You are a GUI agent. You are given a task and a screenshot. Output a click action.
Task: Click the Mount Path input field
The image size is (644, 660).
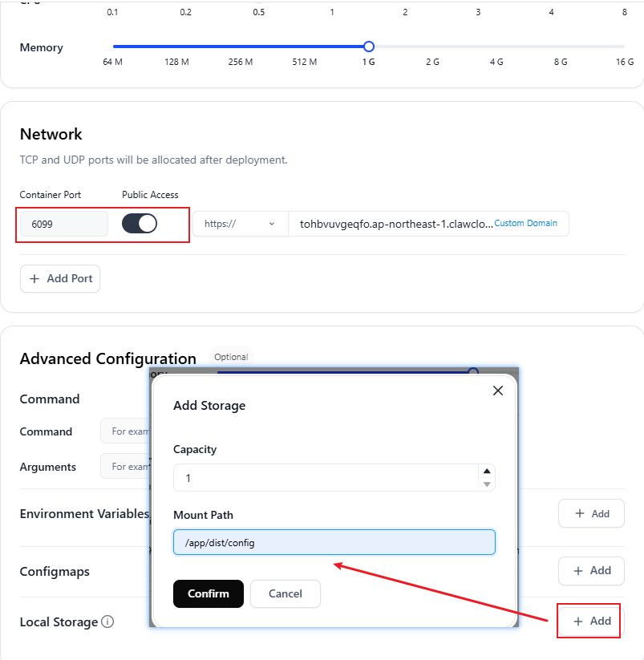click(334, 542)
